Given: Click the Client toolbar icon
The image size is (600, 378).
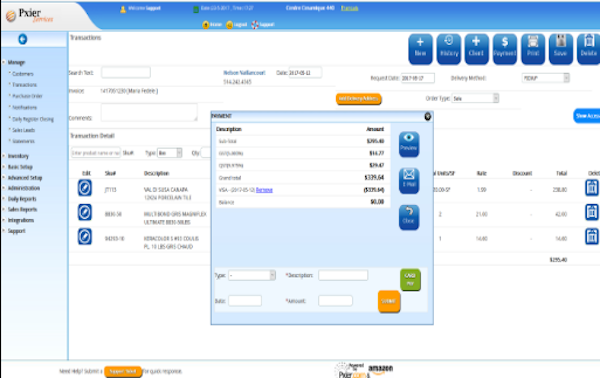Looking at the screenshot, I should tap(476, 49).
